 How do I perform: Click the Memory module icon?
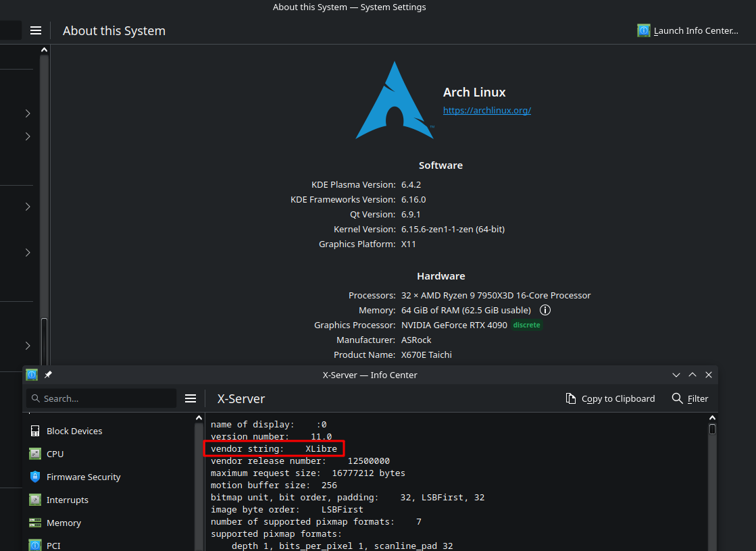click(x=35, y=523)
